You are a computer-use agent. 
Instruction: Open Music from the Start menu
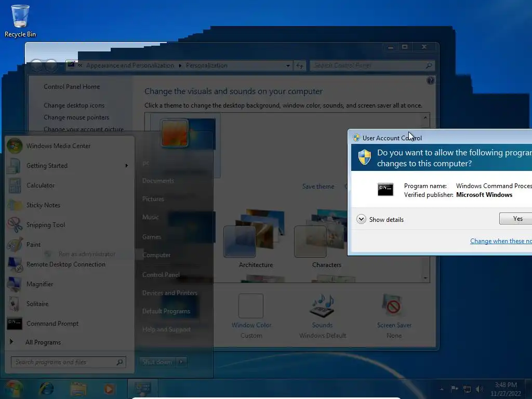pos(151,217)
